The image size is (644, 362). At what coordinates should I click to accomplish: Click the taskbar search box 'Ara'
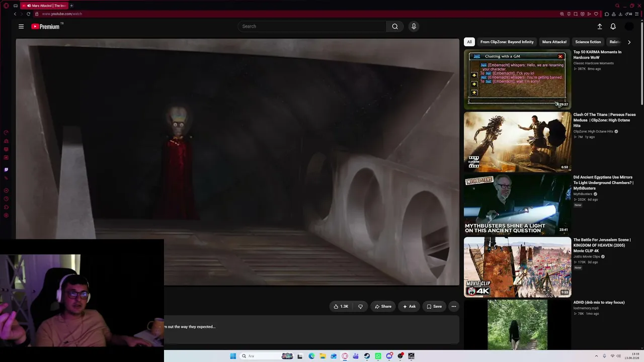267,356
